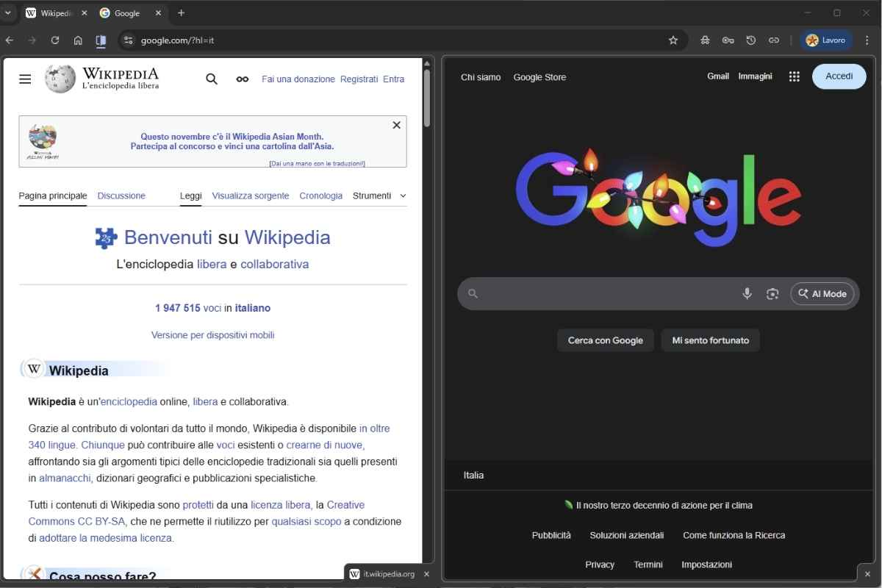The image size is (882, 588).
Task: Click the Wikipedia search magnifier icon
Action: 212,79
